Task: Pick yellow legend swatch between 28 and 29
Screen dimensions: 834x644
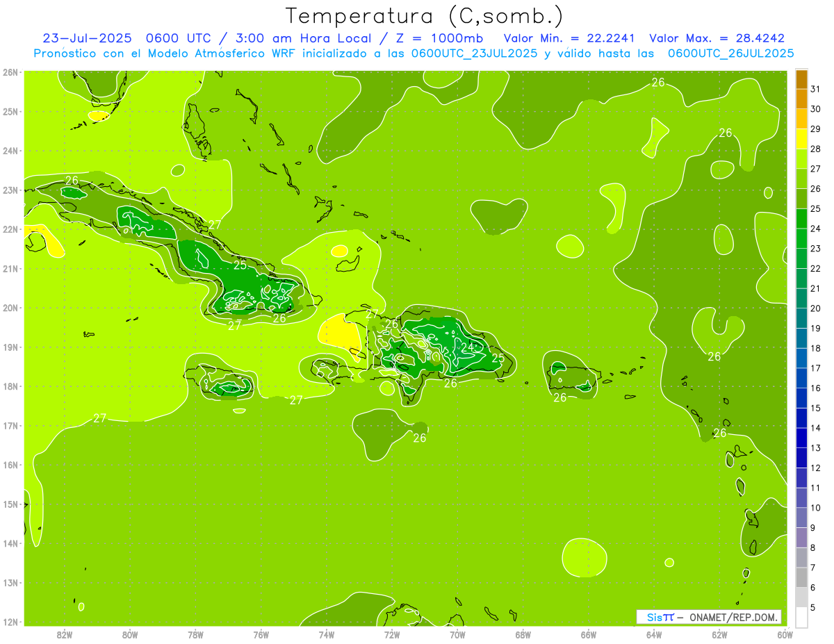Action: pos(802,139)
